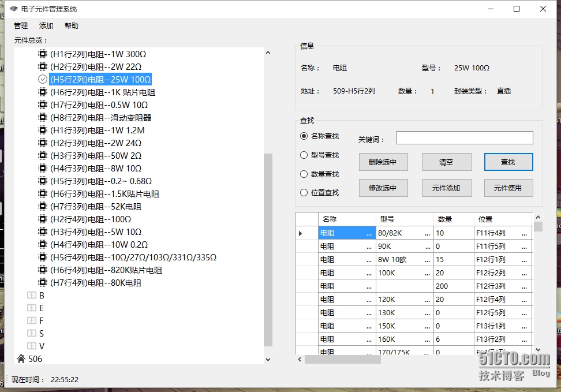Click drawer icon of cabinet F

tap(32, 320)
